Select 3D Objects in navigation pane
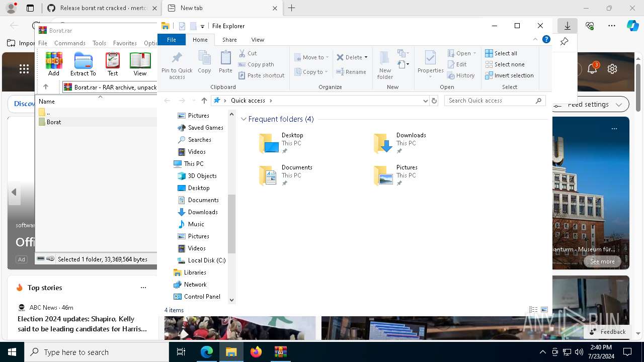This screenshot has width=644, height=362. click(197, 176)
